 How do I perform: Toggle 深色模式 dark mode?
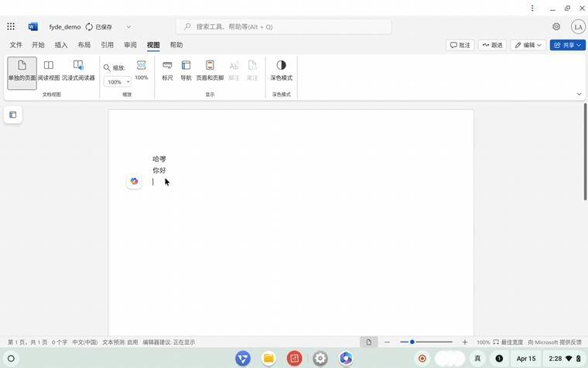(x=281, y=71)
